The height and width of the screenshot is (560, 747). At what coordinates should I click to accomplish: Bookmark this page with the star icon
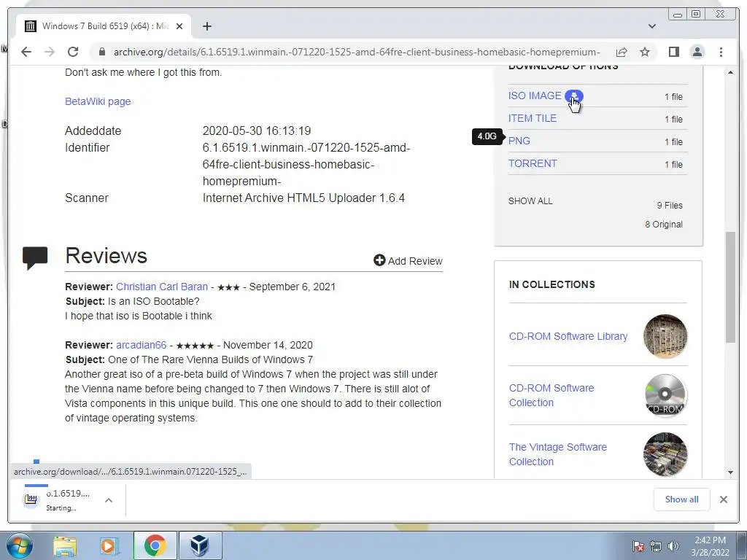tap(645, 52)
